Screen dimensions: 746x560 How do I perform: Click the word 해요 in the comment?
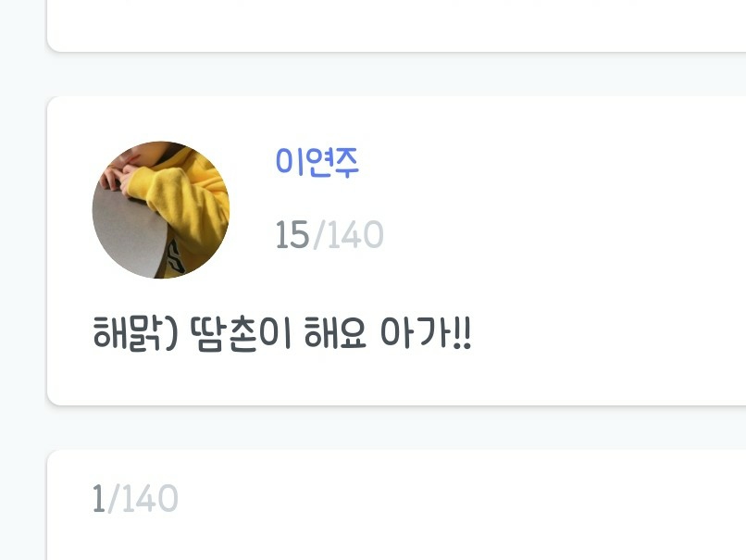tap(335, 333)
